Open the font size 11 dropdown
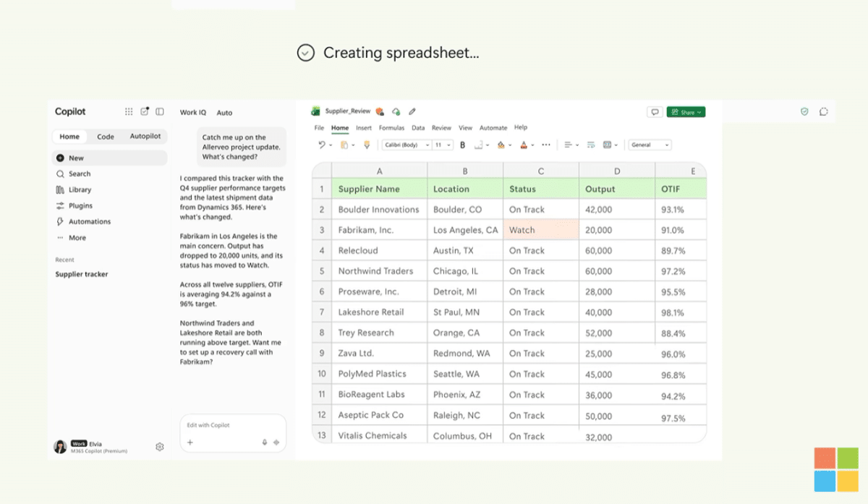868x504 pixels. (443, 145)
